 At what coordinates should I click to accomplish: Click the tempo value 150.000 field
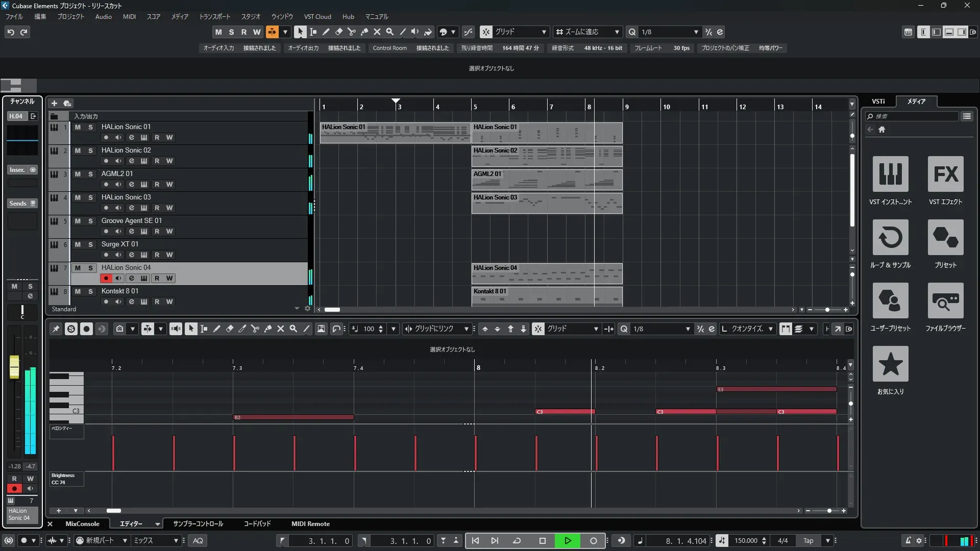pos(746,541)
